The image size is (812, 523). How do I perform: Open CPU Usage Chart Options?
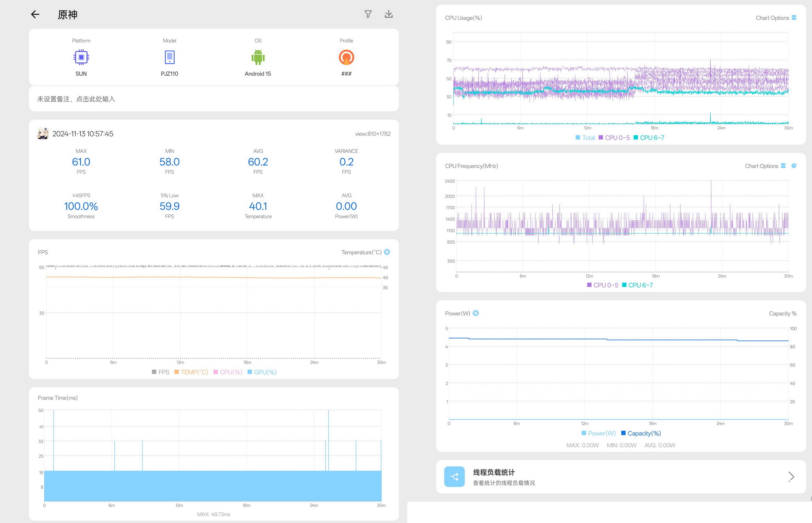coord(776,18)
